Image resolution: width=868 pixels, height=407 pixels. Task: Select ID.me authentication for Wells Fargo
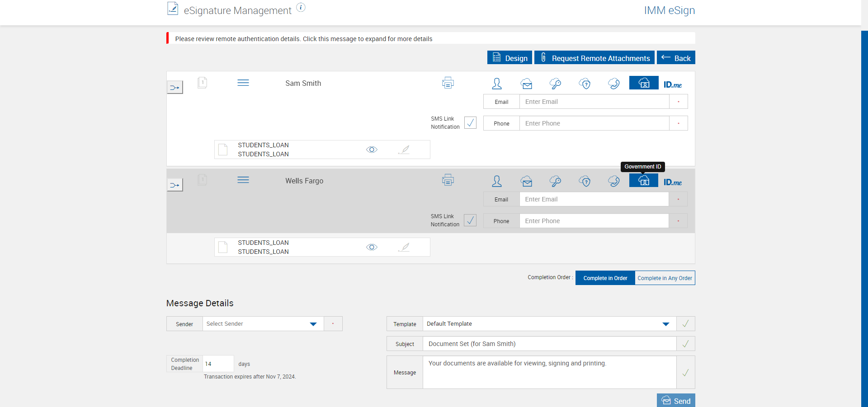pyautogui.click(x=672, y=182)
